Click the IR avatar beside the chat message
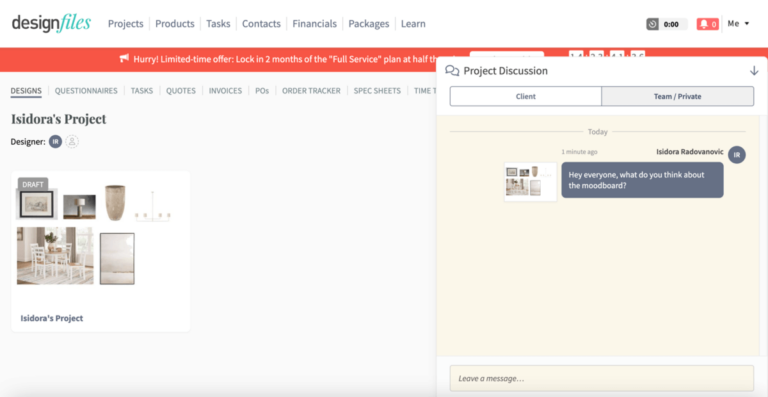 coord(737,155)
